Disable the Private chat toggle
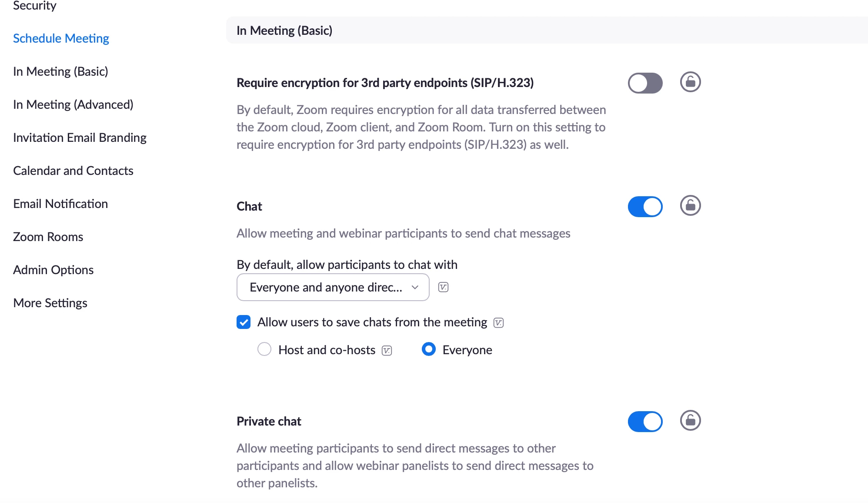This screenshot has width=868, height=503. pyautogui.click(x=645, y=422)
